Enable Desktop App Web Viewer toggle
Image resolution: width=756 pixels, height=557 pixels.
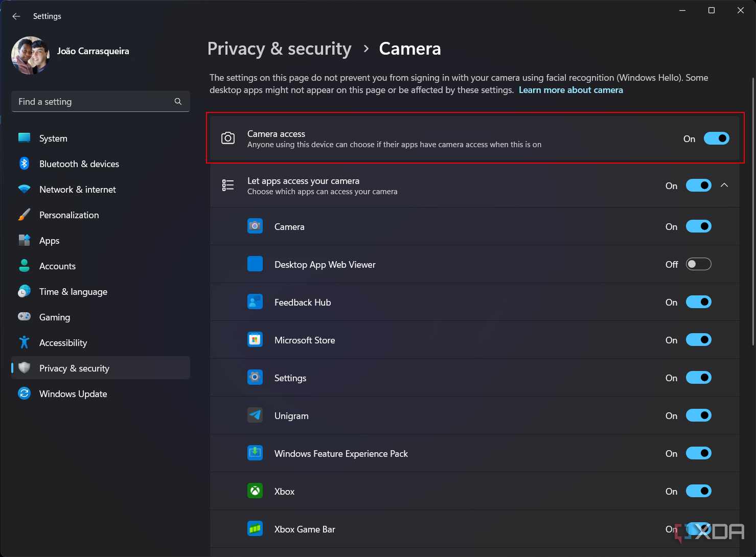tap(699, 264)
